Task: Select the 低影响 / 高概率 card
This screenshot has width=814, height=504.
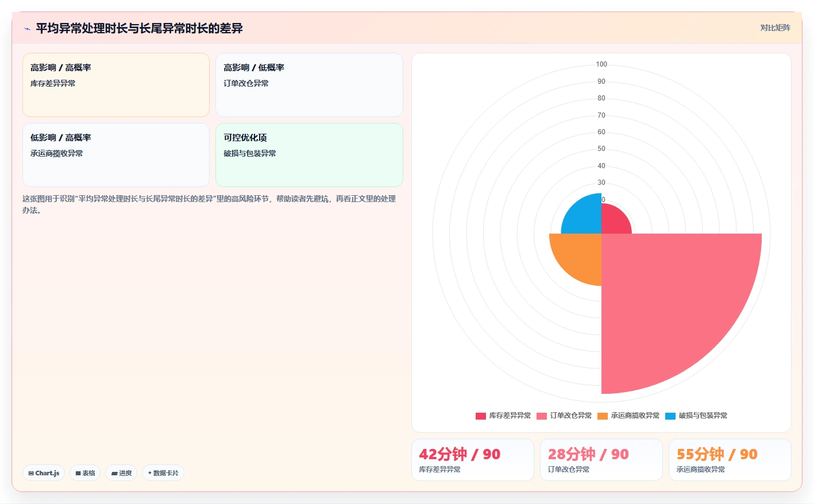Action: click(x=116, y=155)
